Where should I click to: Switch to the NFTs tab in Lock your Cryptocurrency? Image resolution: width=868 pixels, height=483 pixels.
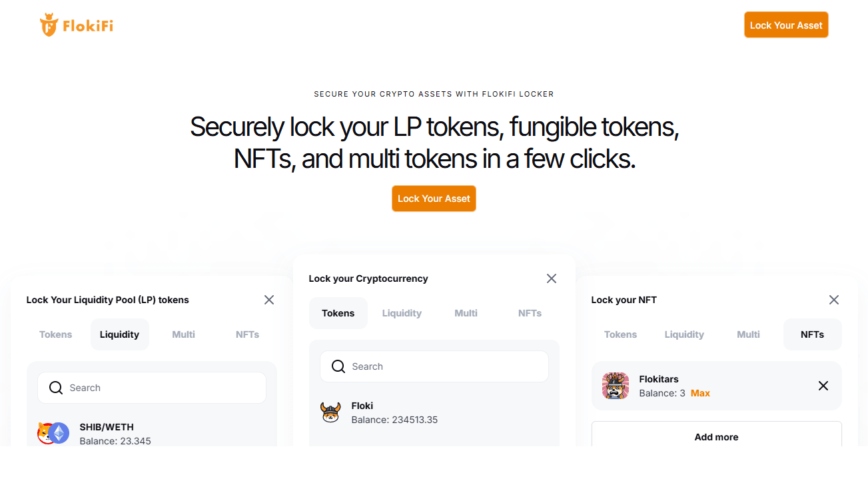[529, 312]
